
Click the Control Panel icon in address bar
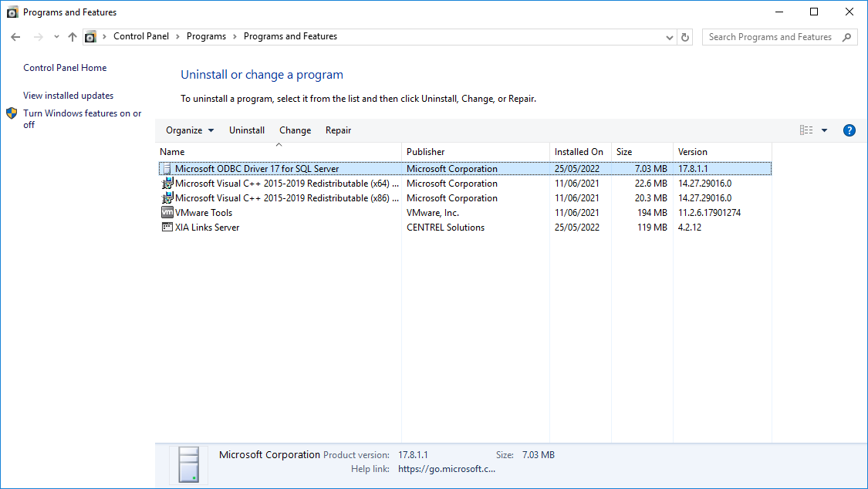pos(90,37)
